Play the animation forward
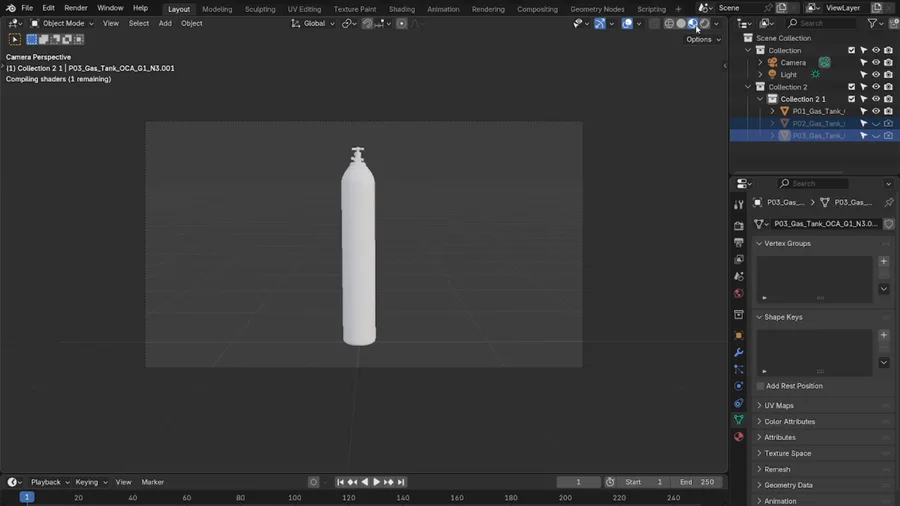 click(x=377, y=482)
